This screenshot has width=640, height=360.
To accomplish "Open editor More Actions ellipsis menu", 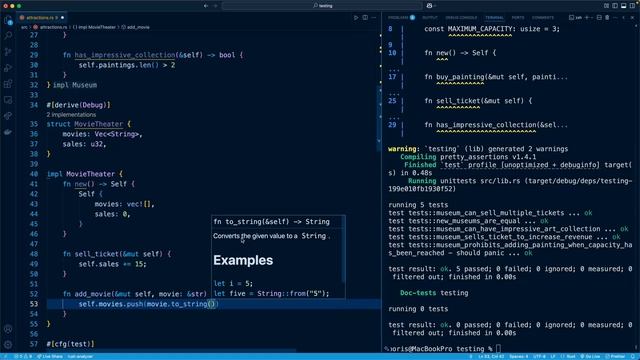I will tap(373, 18).
